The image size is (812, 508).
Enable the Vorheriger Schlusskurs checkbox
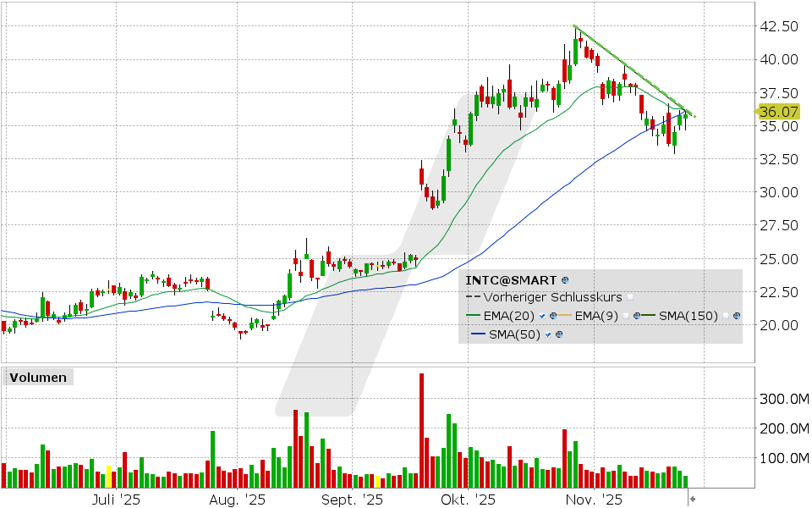pyautogui.click(x=630, y=297)
